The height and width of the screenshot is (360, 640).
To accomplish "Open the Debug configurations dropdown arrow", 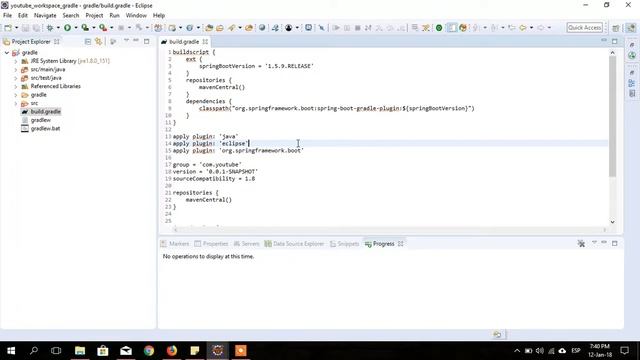I will [x=58, y=28].
